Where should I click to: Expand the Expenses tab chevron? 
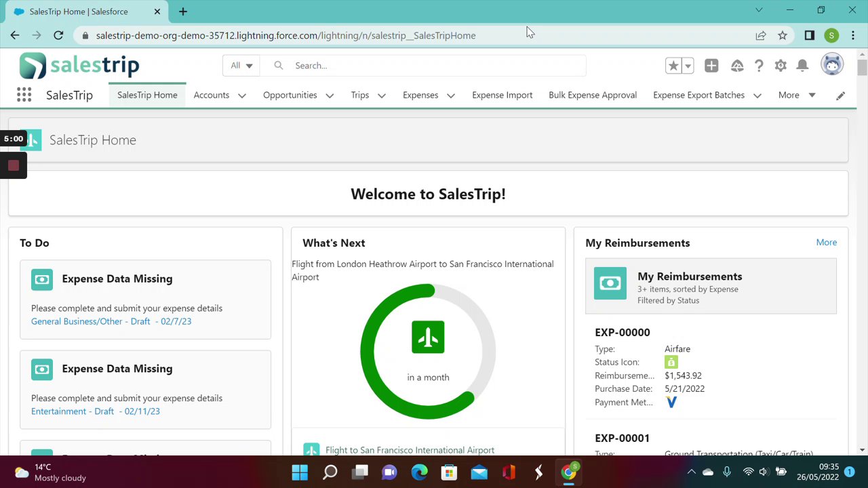451,96
